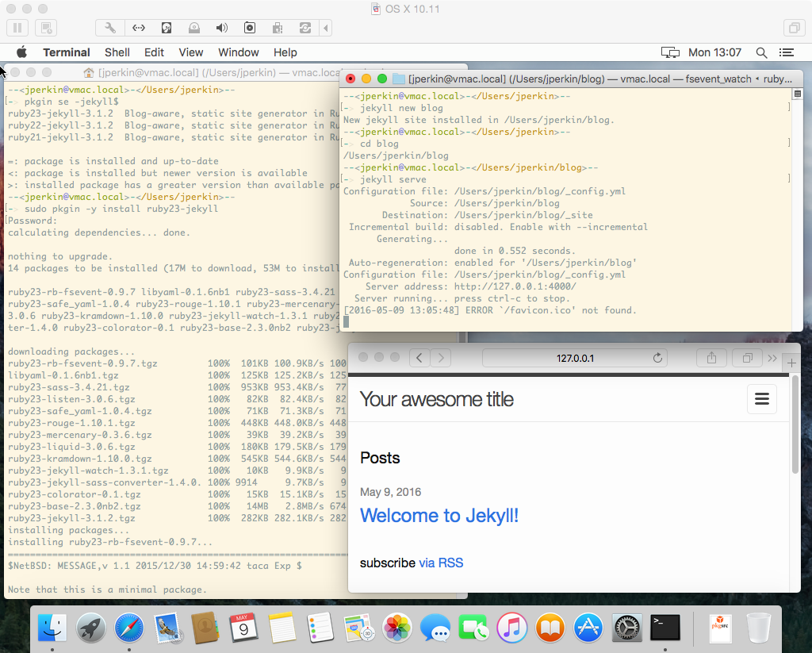812x653 pixels.
Task: Follow the via RSS link
Action: point(441,563)
